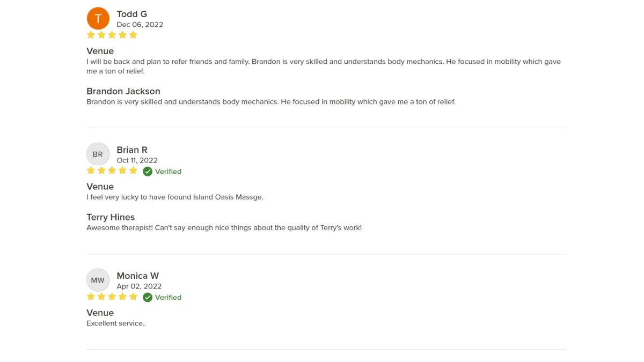
Task: Click the Venue heading in Monica W's review
Action: tap(100, 313)
